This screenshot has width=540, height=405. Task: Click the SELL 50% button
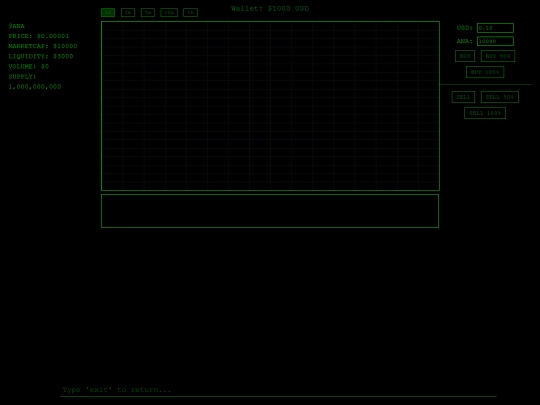click(x=500, y=97)
